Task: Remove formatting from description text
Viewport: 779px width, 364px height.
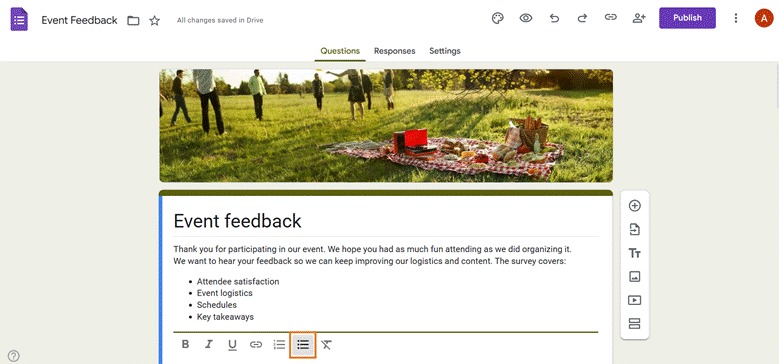Action: click(x=326, y=344)
